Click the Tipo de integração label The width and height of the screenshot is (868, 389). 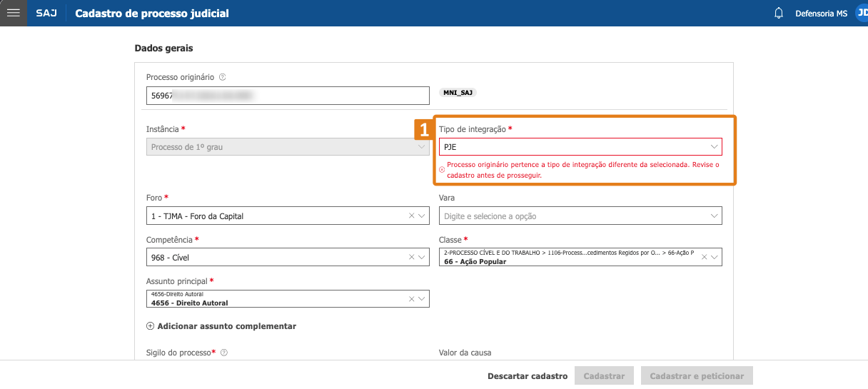point(473,129)
